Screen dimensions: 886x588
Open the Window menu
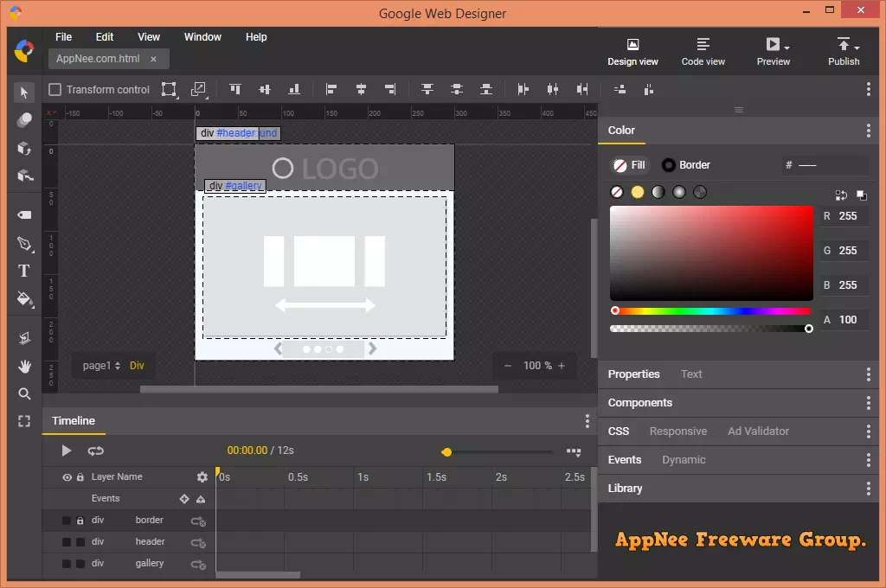[x=202, y=36]
